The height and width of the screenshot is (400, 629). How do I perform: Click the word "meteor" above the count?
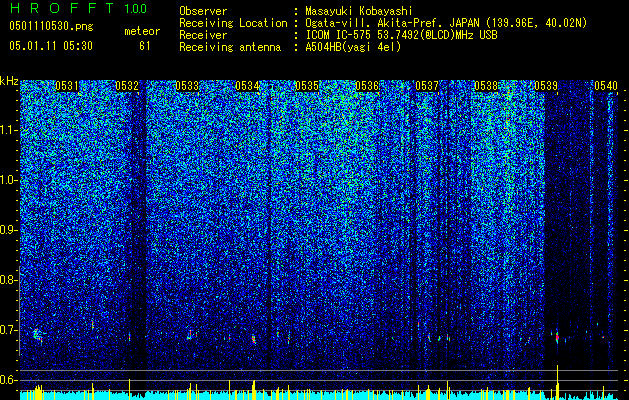(142, 31)
